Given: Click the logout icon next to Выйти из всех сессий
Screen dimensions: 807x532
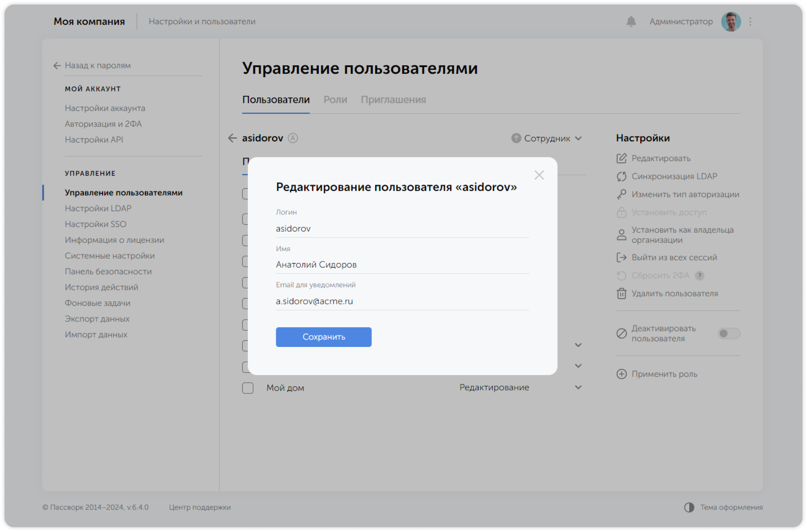Looking at the screenshot, I should 622,257.
